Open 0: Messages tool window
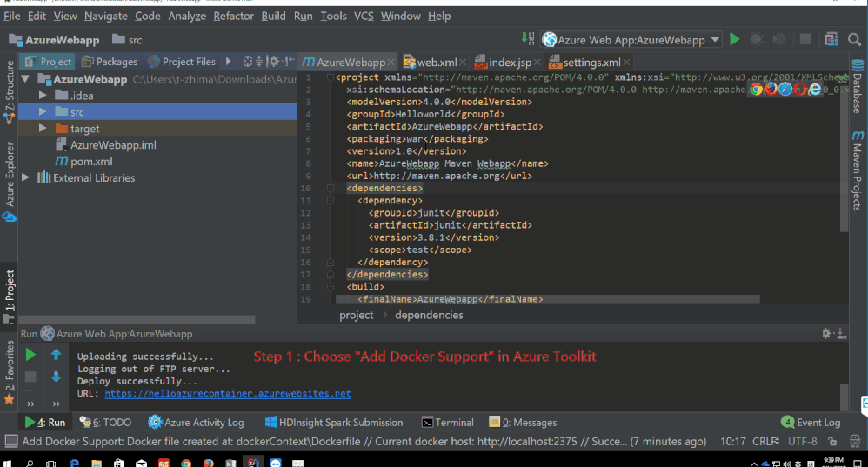The height and width of the screenshot is (467, 868). [x=523, y=422]
